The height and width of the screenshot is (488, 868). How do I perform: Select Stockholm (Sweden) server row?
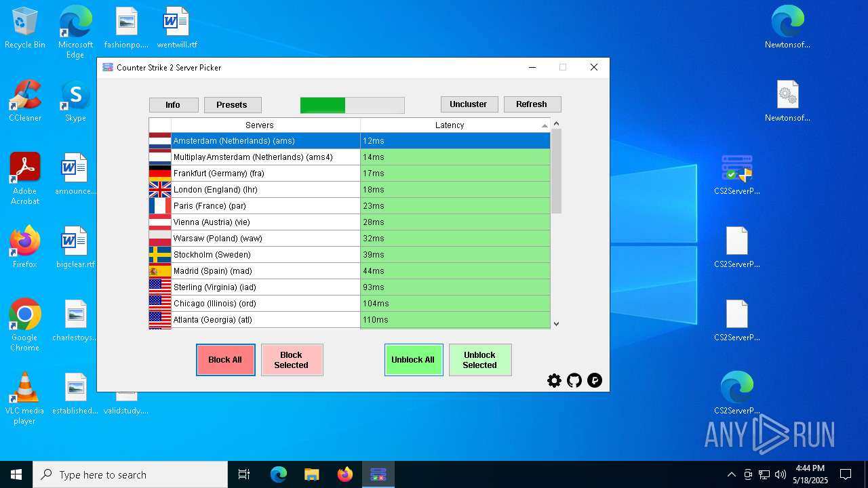click(349, 255)
